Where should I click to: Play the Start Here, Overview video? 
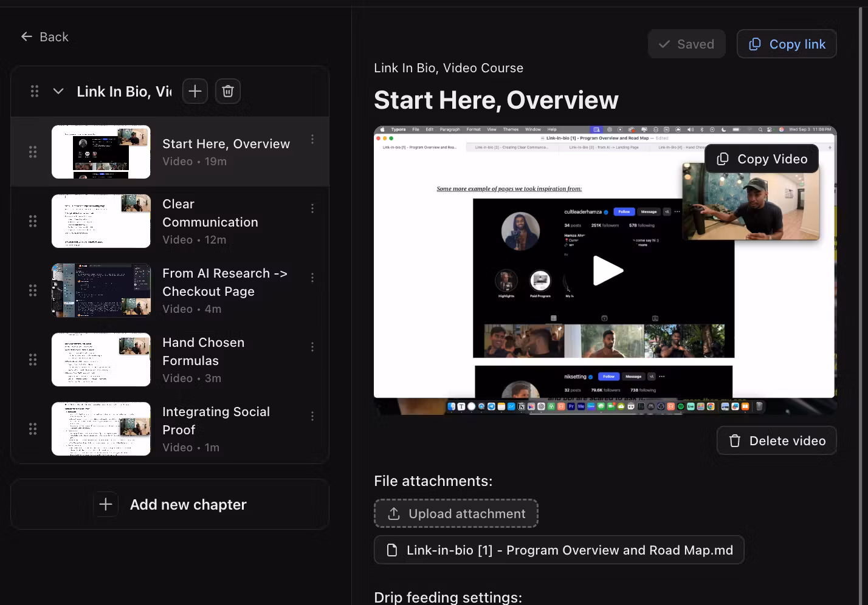pos(608,270)
